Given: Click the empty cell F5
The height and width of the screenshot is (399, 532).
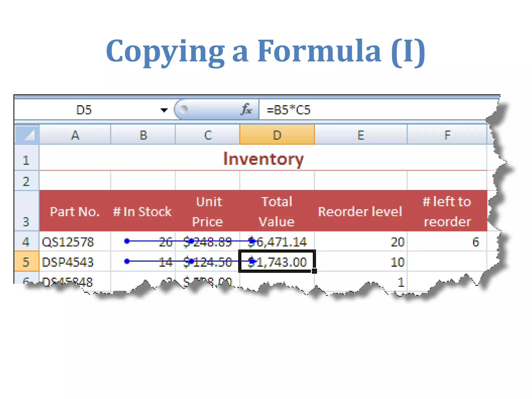Looking at the screenshot, I should 447,261.
